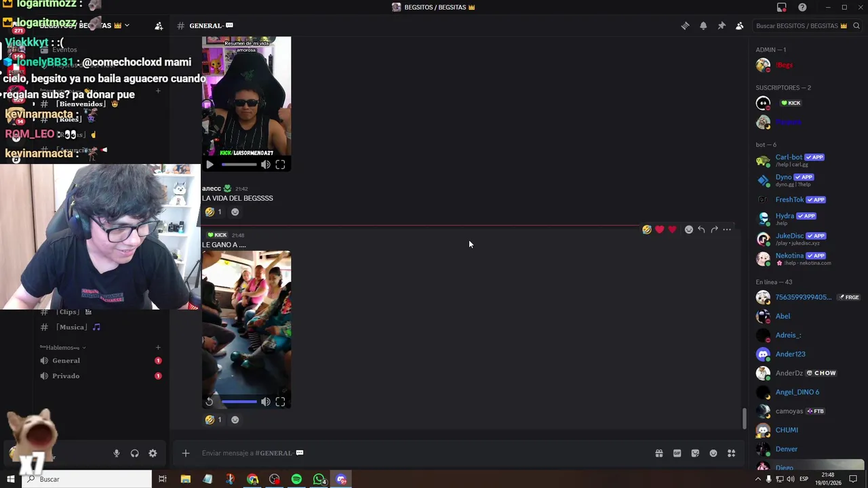Image resolution: width=868 pixels, height=488 pixels.
Task: Create a channel in Hablemos category
Action: 158,348
